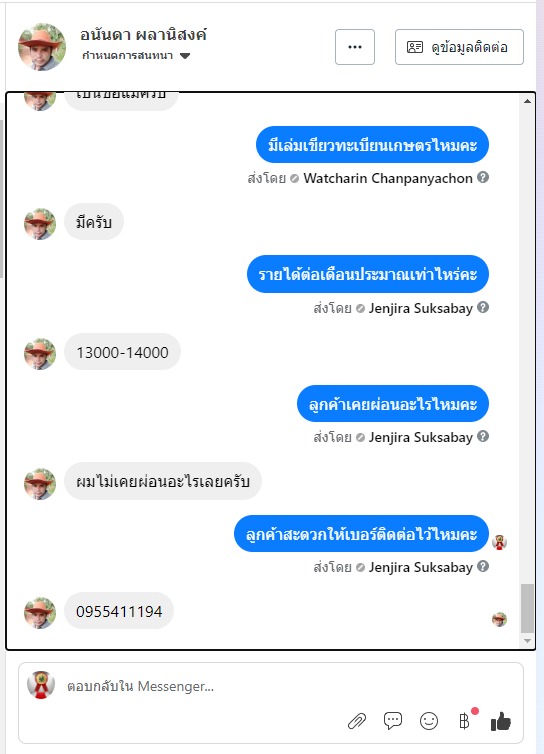Open the customer's cowboy-hat profile picture in header

42,47
